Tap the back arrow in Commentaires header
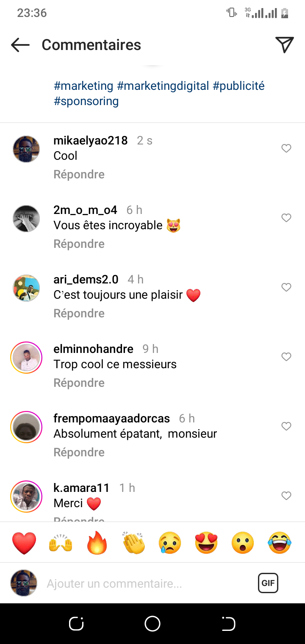Viewport: 305px width, 644px height. click(20, 45)
